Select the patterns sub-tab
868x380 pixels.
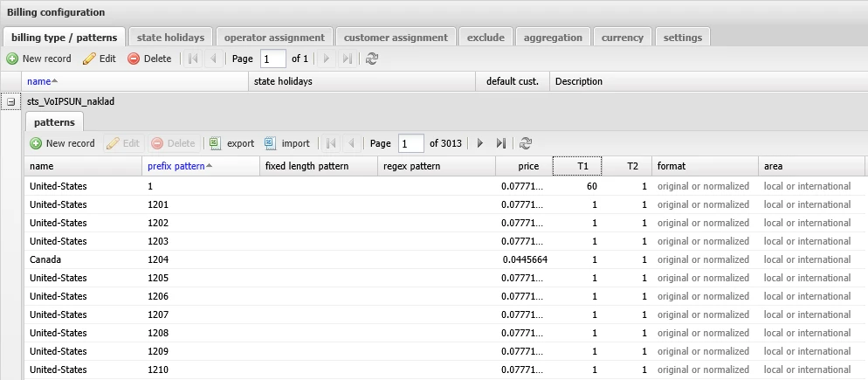(54, 122)
